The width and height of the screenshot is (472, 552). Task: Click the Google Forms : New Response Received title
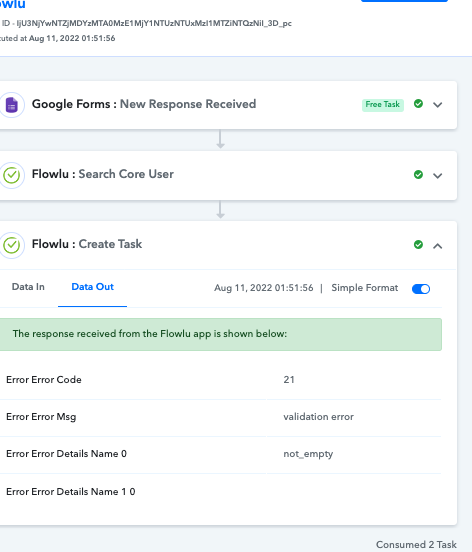(144, 104)
